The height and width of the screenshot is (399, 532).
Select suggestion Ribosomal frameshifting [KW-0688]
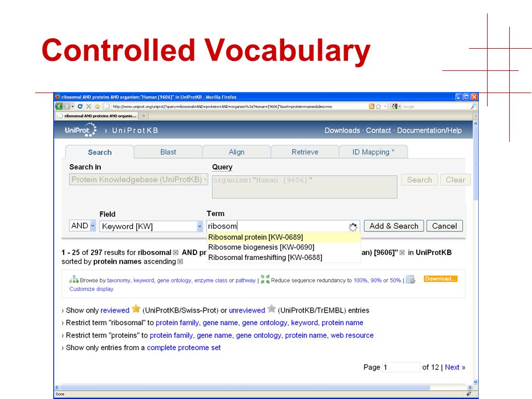click(x=283, y=258)
